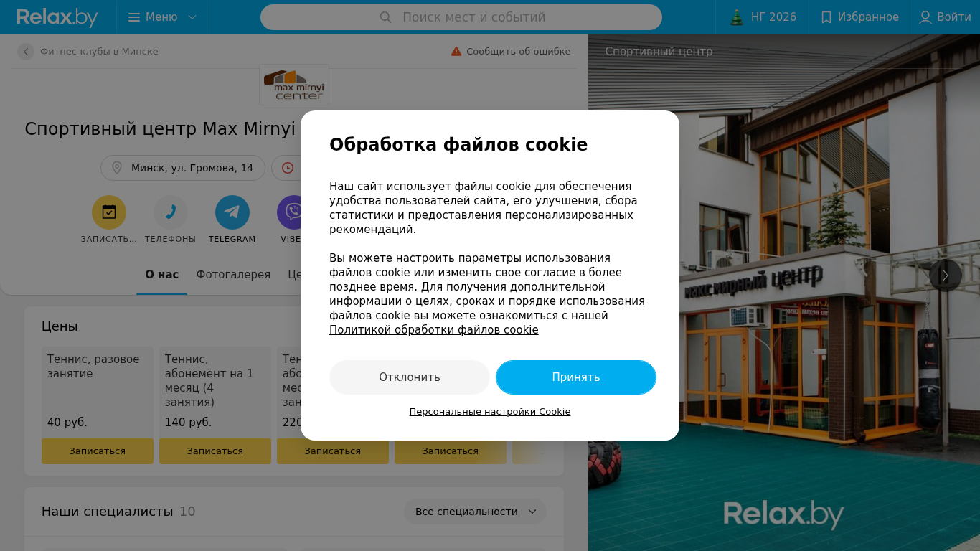Decline cookies with Отклонить button

pyautogui.click(x=410, y=377)
